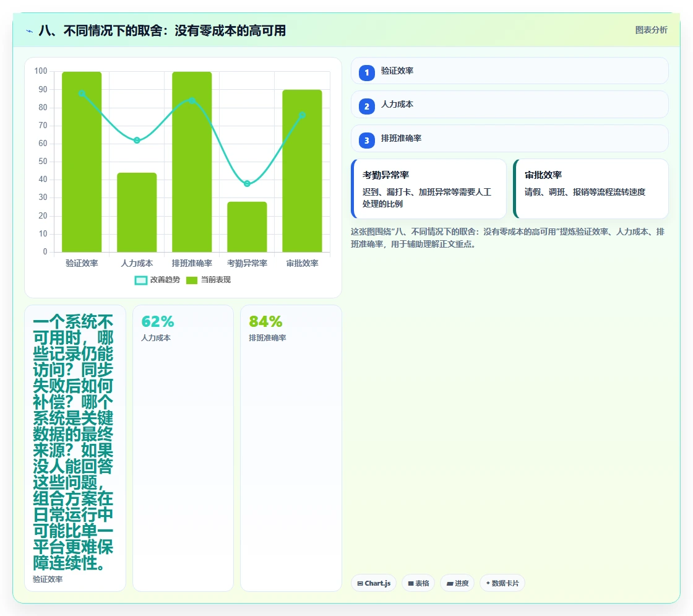Click the 62% 人力成本 stat card
693x616 pixels.
[x=183, y=448]
